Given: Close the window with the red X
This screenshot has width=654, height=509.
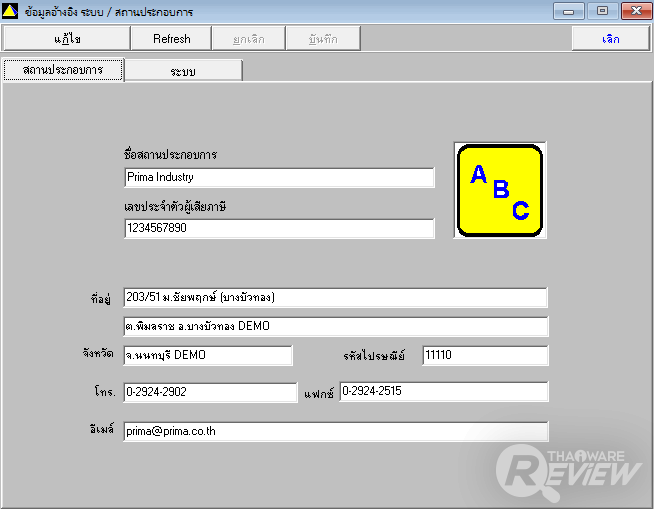Looking at the screenshot, I should click(x=636, y=11).
